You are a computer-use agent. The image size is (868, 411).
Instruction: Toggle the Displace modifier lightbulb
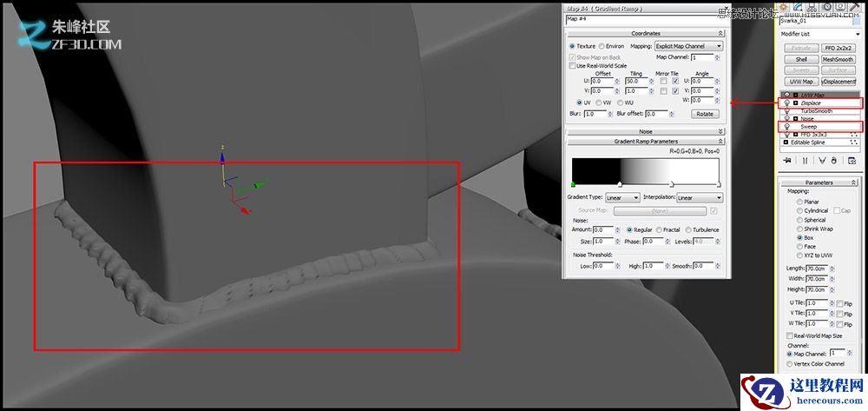click(x=787, y=103)
